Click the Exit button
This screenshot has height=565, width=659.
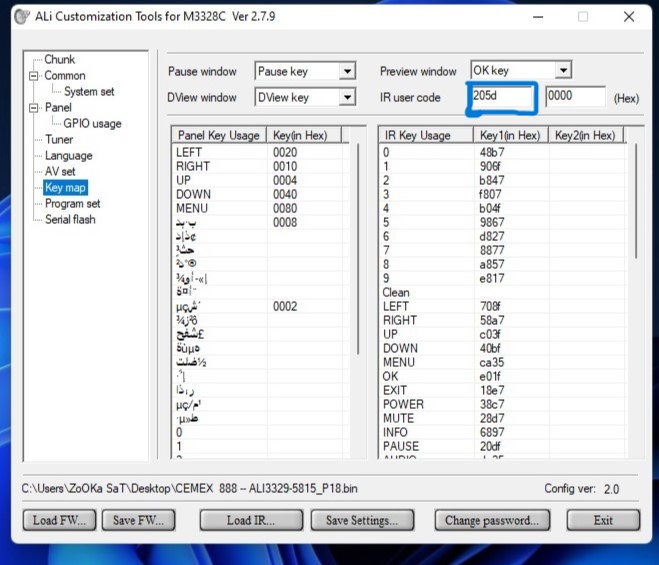click(603, 520)
